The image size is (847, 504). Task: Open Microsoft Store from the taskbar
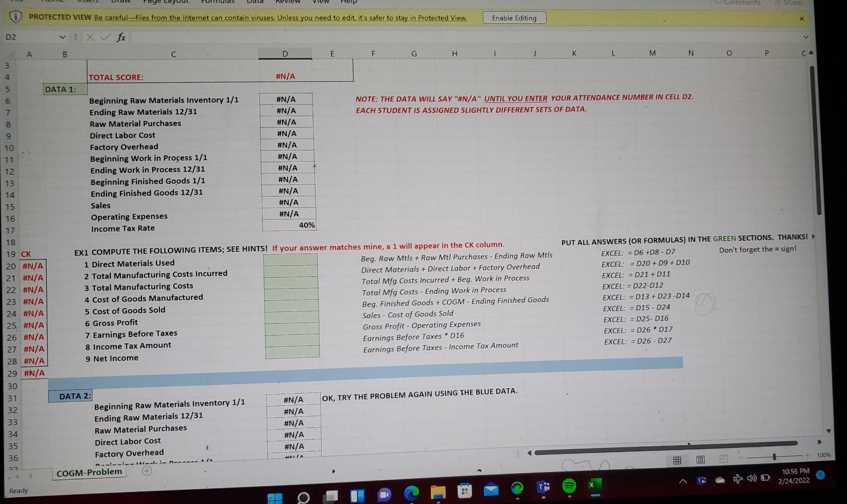465,490
